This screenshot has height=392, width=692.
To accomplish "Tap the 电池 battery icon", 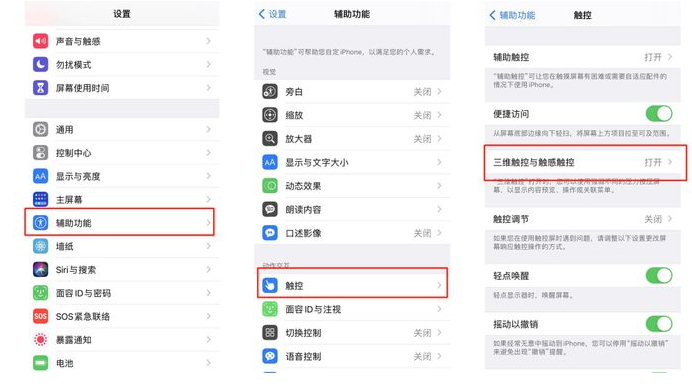I will tap(41, 363).
